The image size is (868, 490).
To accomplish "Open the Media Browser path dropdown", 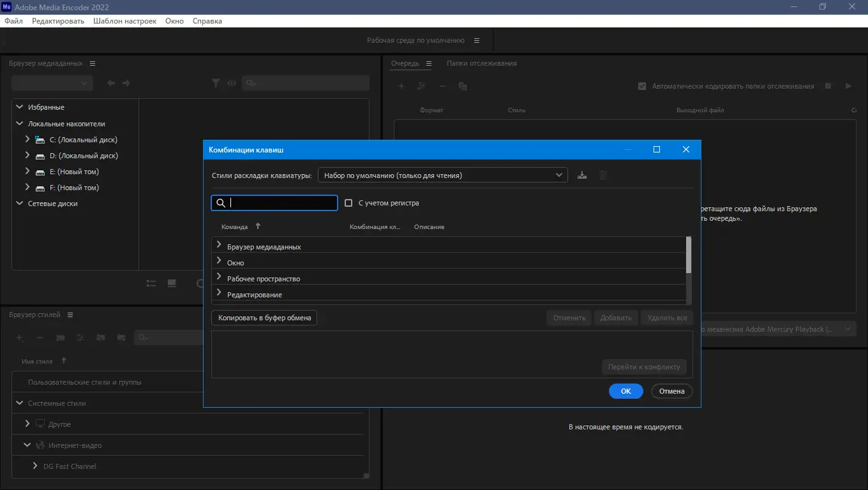I will [x=52, y=83].
